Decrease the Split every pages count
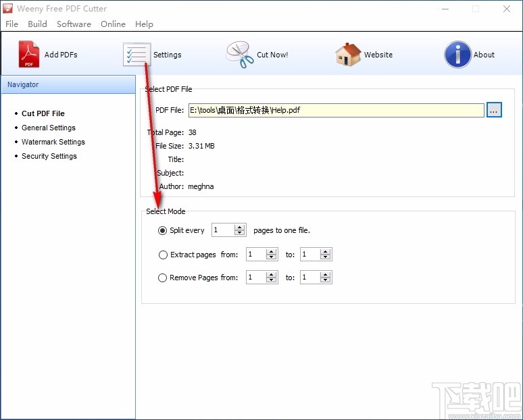Screen dimensions: 523x420 pyautogui.click(x=239, y=233)
